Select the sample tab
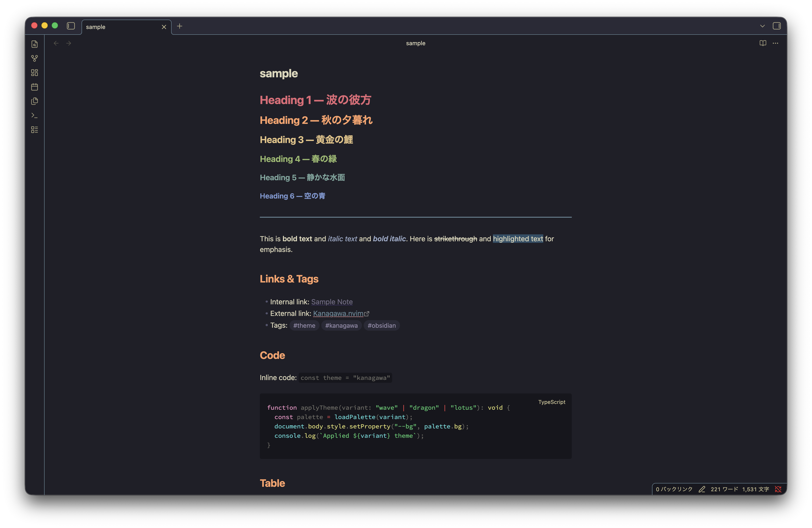The height and width of the screenshot is (528, 812). point(126,27)
